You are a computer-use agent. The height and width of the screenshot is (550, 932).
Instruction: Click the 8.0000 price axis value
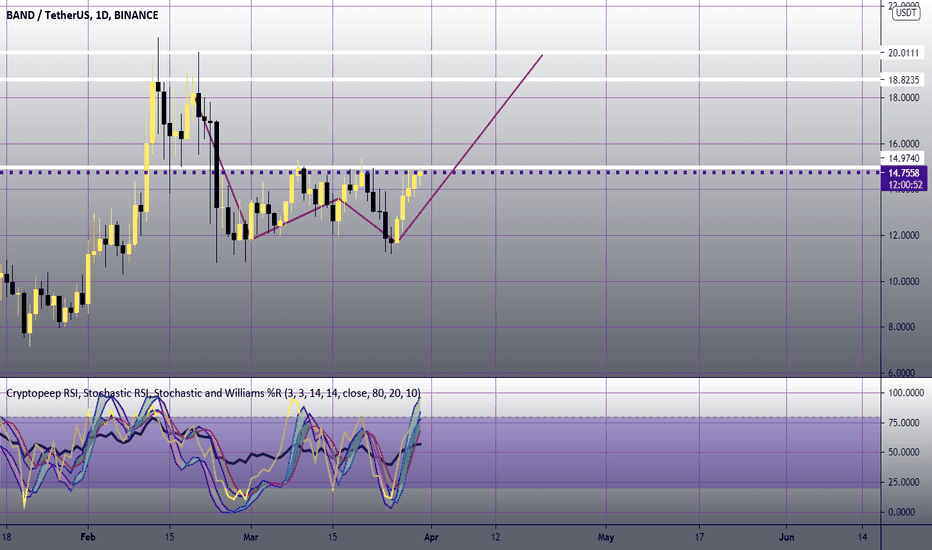coord(905,327)
